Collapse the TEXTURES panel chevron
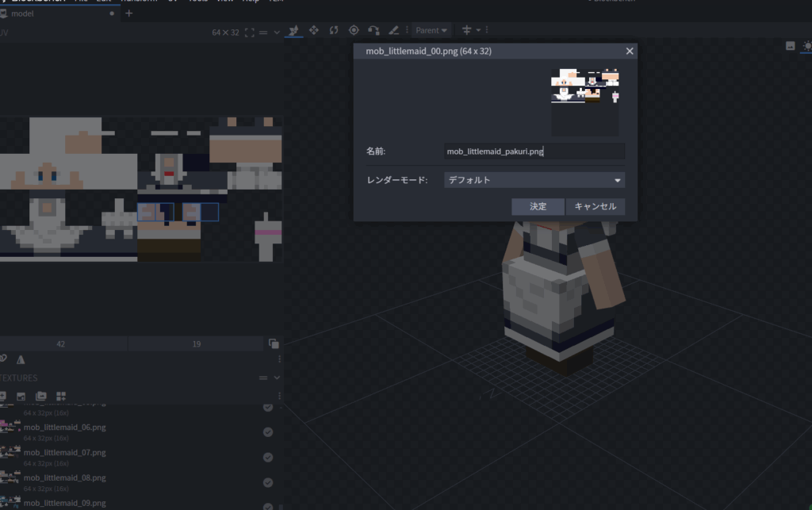Screen dimensions: 812x510 tap(278, 378)
